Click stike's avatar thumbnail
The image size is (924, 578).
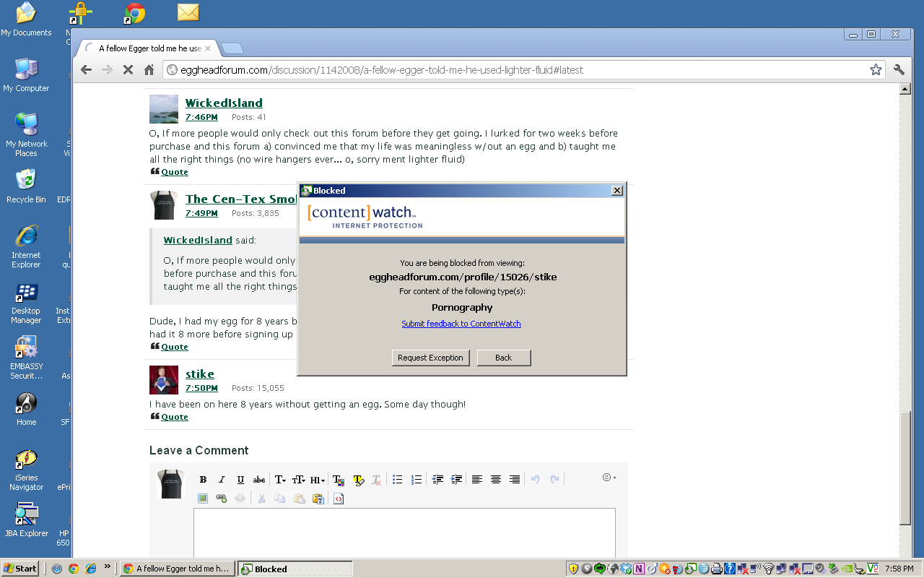[x=164, y=380]
